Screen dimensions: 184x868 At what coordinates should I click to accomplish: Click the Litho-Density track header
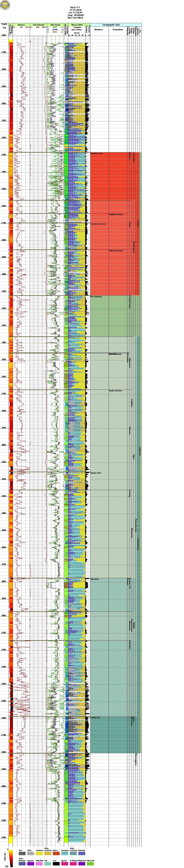(x=56, y=25)
